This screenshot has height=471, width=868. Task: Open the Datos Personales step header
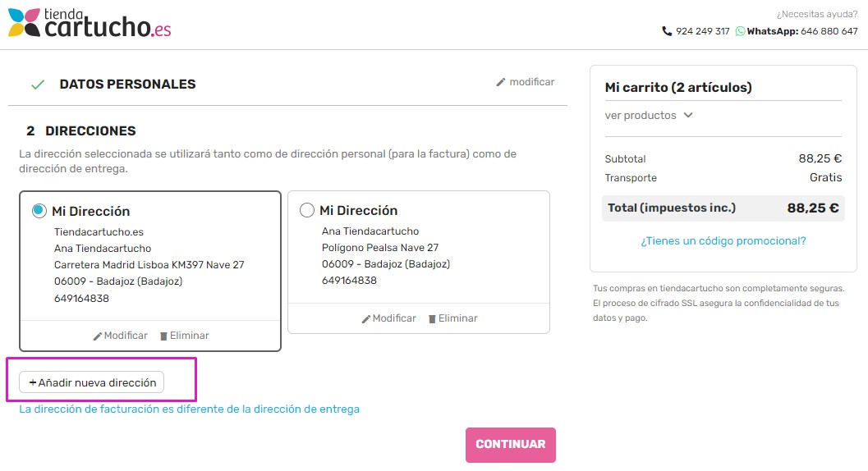coord(127,85)
